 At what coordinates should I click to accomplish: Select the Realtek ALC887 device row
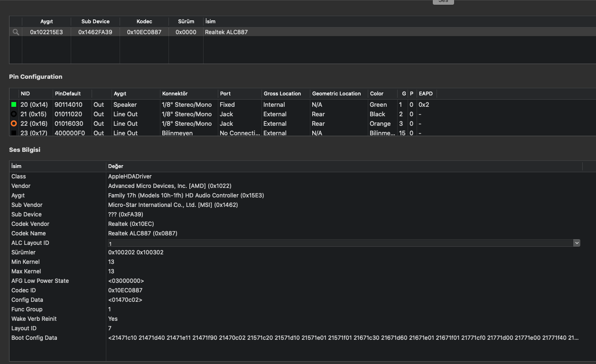(x=226, y=32)
